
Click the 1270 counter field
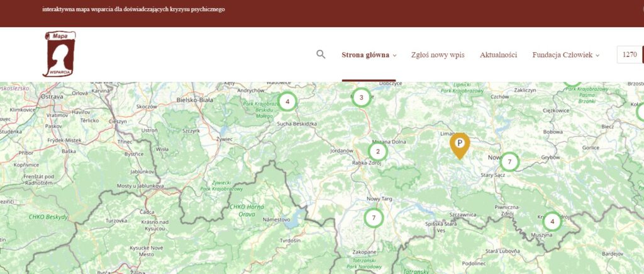pyautogui.click(x=630, y=55)
